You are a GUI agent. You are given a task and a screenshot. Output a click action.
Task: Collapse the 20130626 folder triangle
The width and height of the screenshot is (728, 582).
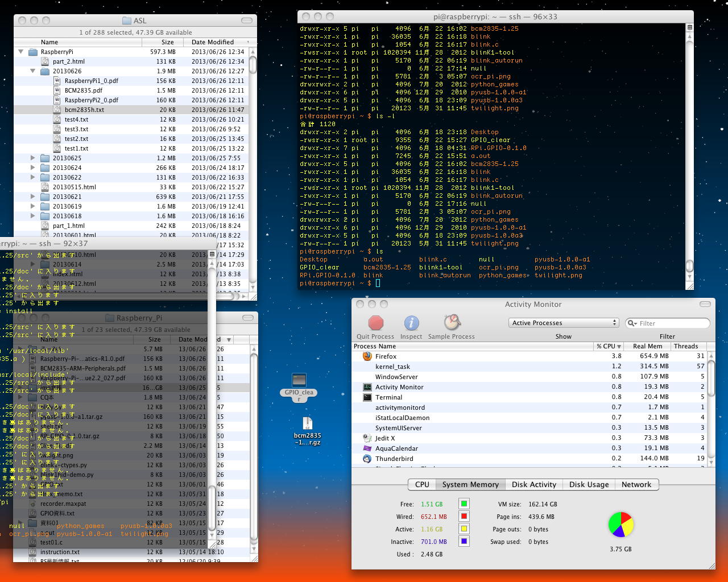(33, 71)
